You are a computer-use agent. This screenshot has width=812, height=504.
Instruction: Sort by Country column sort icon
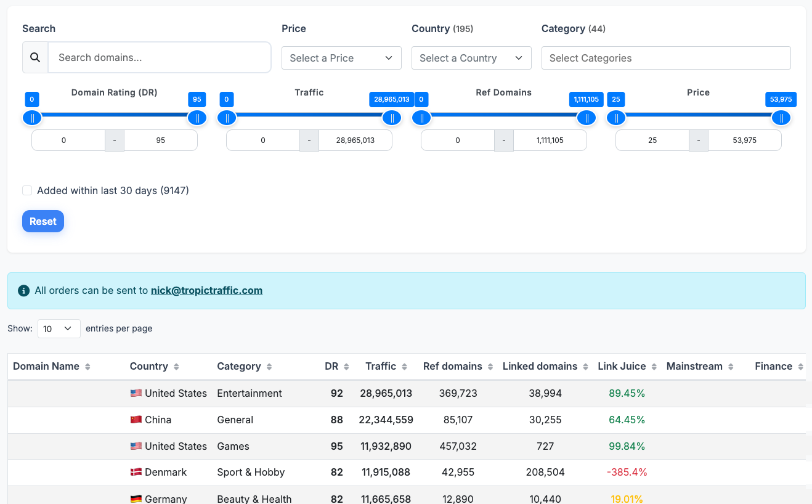pyautogui.click(x=176, y=367)
